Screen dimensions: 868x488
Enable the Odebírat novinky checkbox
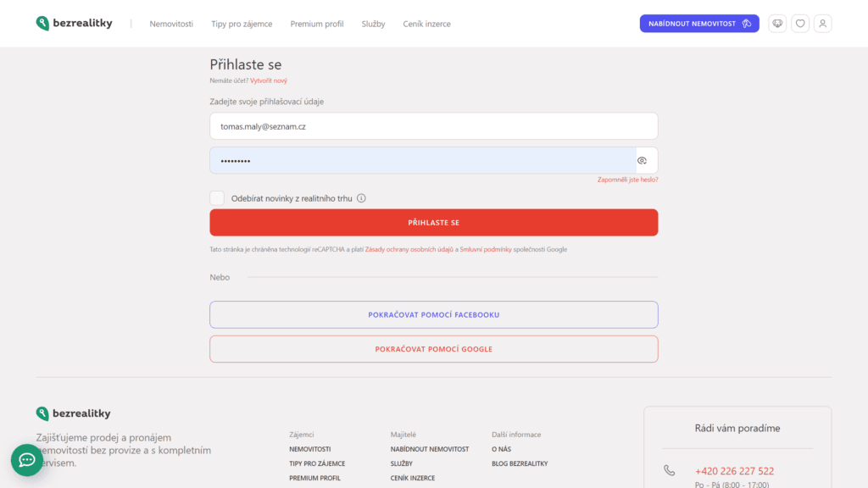tap(218, 198)
